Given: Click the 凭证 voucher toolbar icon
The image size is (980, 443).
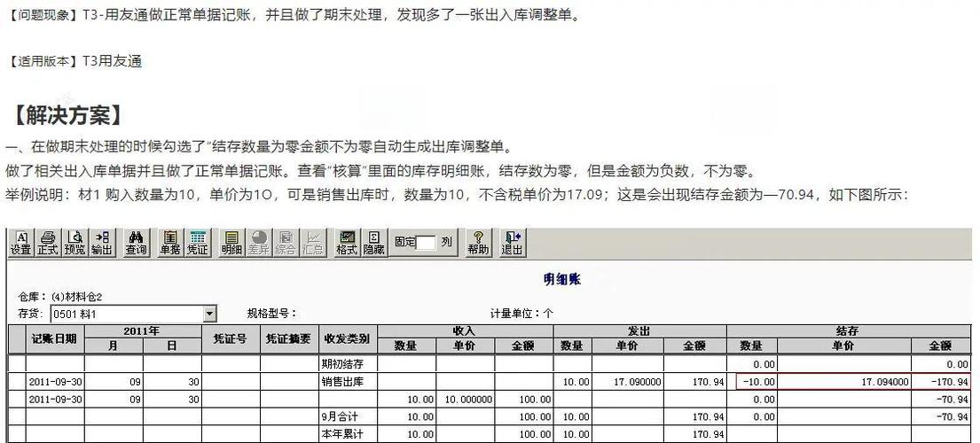Looking at the screenshot, I should pos(197,243).
